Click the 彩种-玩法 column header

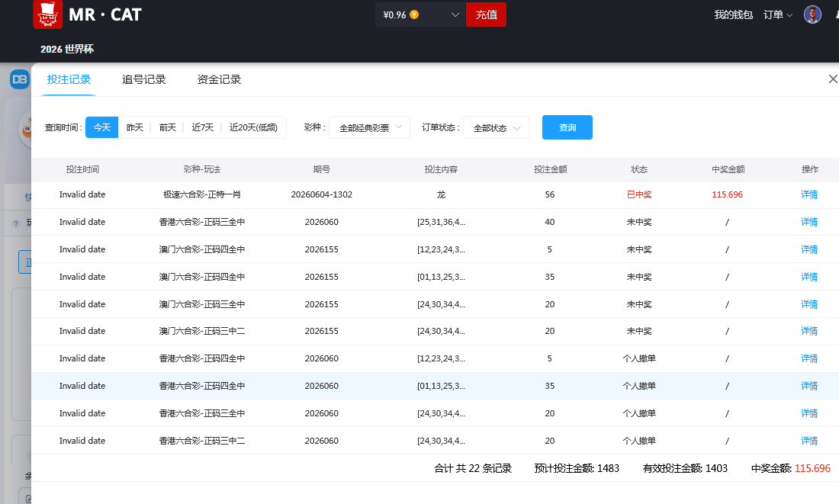tap(201, 169)
